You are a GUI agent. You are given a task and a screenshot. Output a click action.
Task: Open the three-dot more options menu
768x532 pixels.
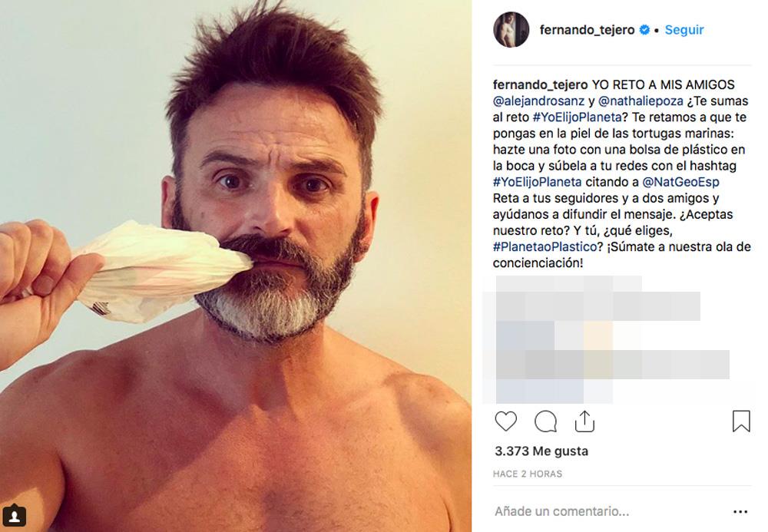[740, 512]
